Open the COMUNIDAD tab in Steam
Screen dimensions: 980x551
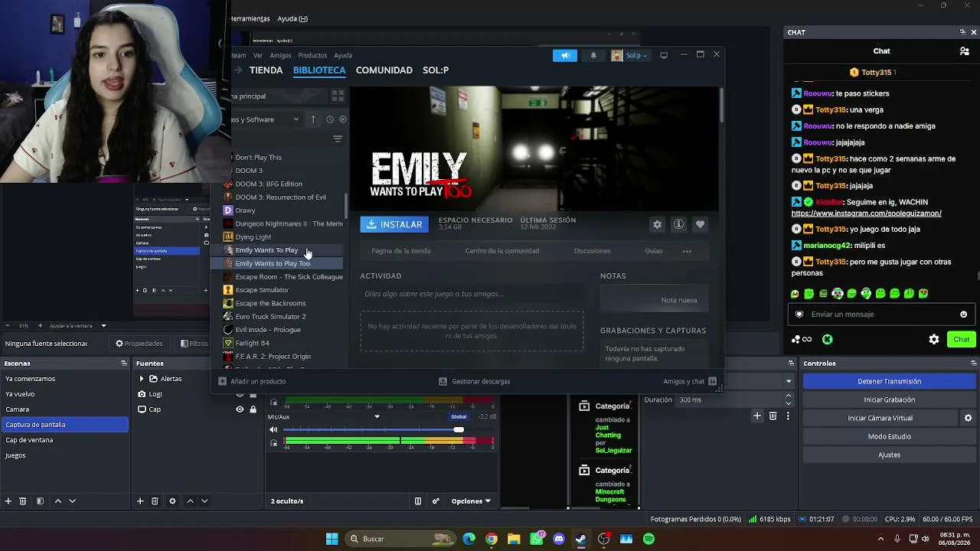(384, 70)
